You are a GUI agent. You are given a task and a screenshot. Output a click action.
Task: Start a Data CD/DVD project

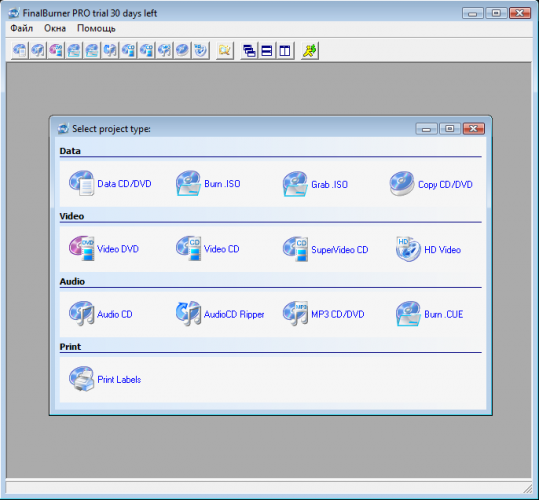(110, 184)
